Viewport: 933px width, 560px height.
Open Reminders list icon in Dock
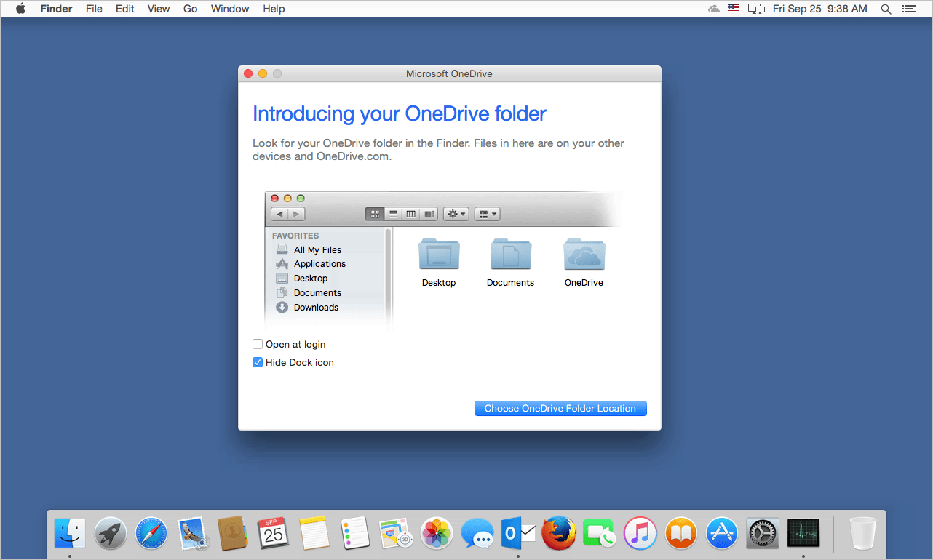[x=356, y=534]
